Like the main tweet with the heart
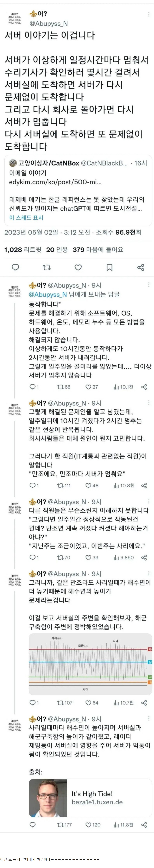The image size is (154, 868). pos(78,267)
